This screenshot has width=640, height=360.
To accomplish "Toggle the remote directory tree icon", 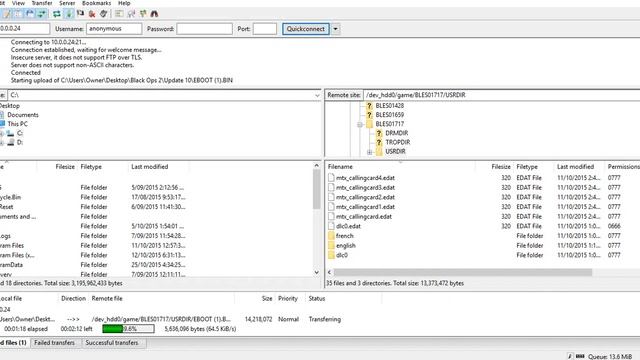I will tap(30, 14).
